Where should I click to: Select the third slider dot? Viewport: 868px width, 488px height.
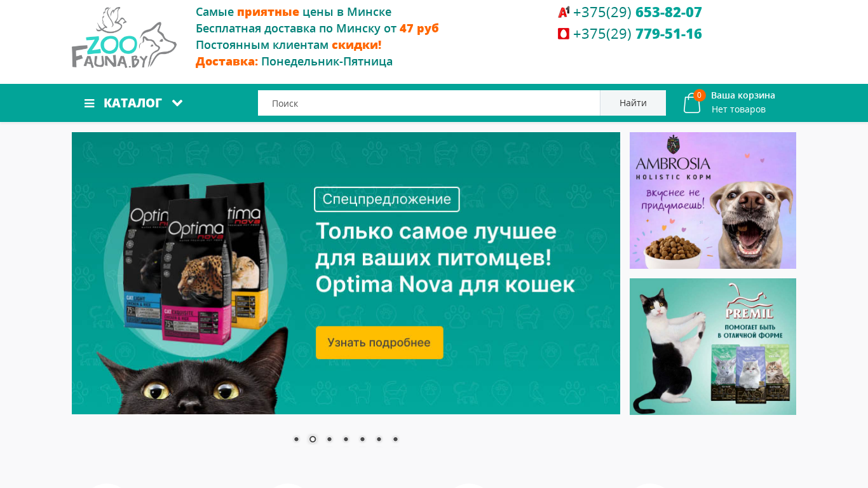click(329, 439)
